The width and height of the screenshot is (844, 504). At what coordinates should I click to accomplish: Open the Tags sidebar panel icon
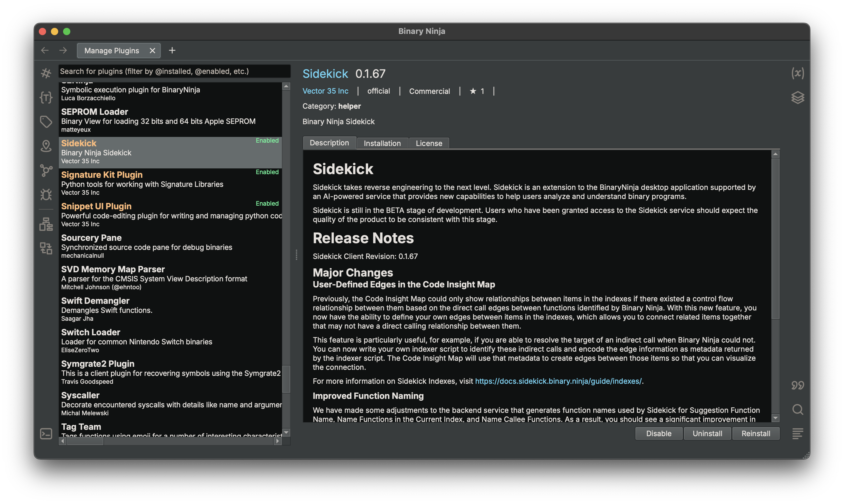[46, 121]
